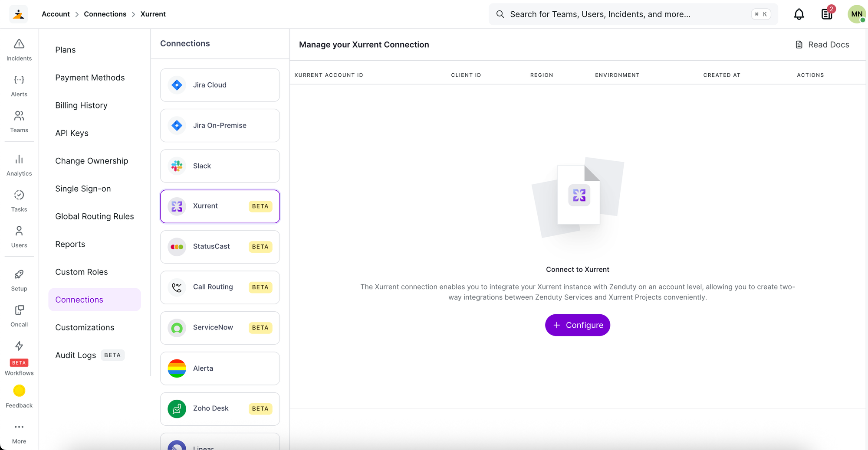Screen dimensions: 868x450
Task: Select the Alerta connection
Action: tap(220, 368)
